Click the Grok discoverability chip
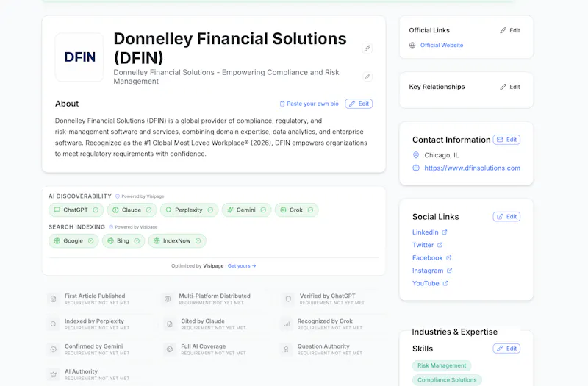The width and height of the screenshot is (588, 386). coord(297,210)
